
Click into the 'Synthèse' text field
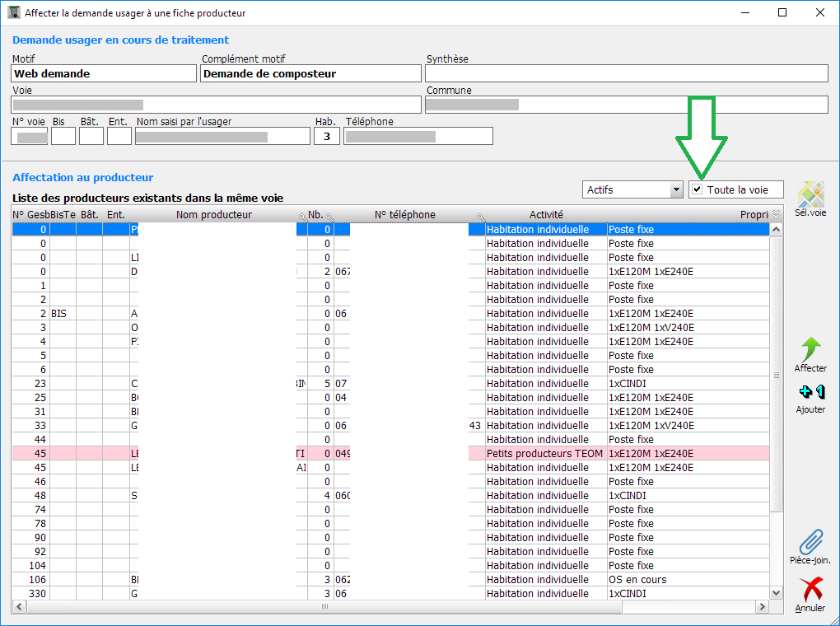[x=626, y=73]
